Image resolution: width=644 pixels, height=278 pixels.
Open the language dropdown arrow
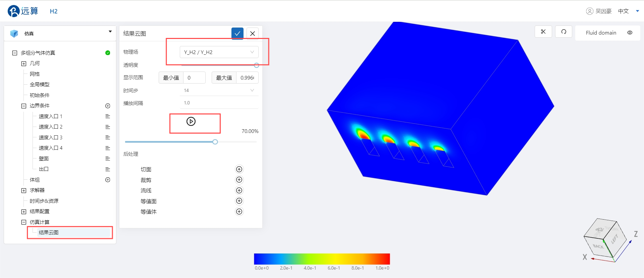[x=637, y=11]
